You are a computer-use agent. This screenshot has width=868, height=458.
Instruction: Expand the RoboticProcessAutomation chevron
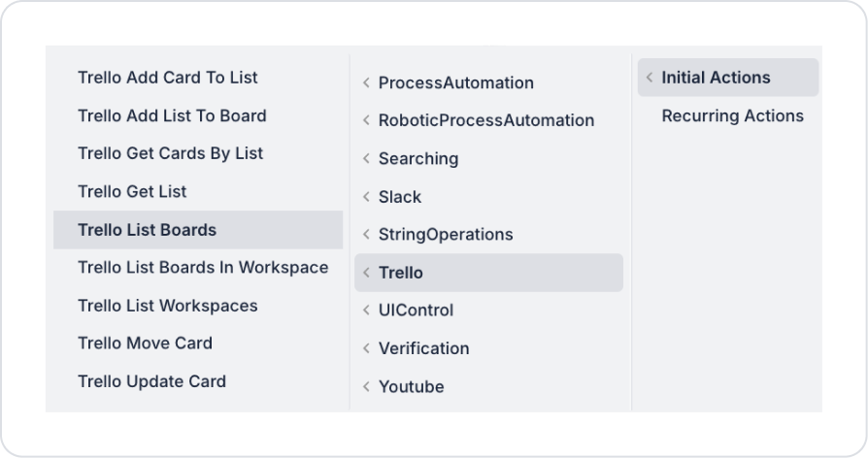pos(366,121)
